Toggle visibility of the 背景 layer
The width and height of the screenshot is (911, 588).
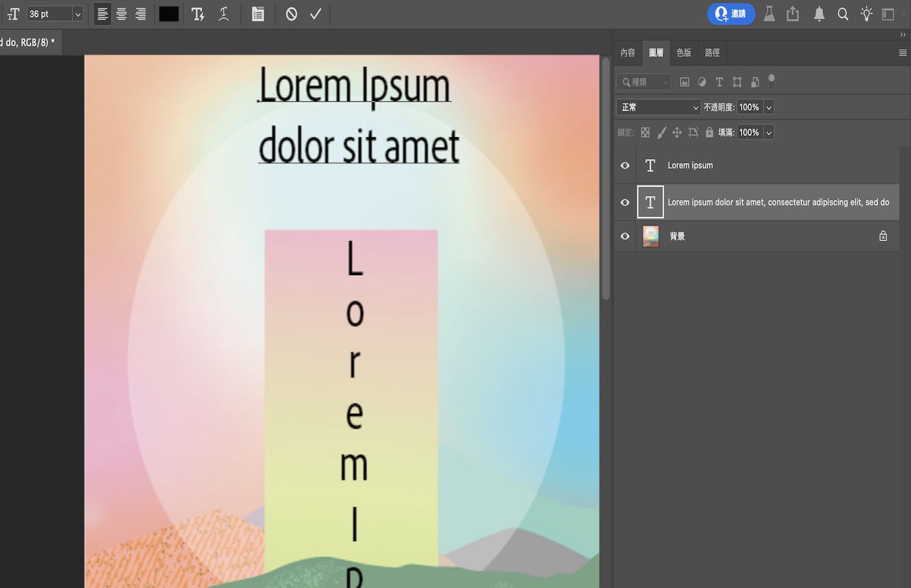click(x=624, y=236)
